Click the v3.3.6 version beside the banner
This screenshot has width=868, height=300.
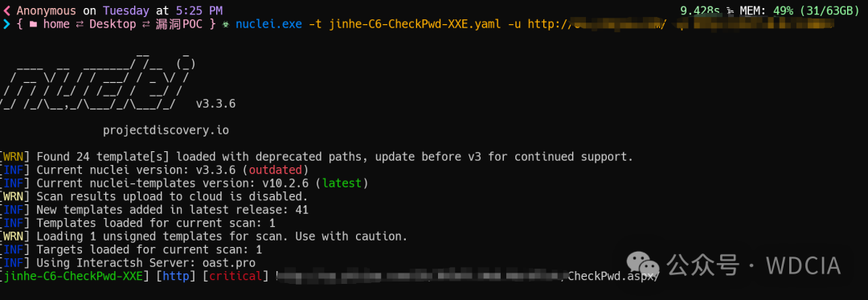click(x=215, y=104)
